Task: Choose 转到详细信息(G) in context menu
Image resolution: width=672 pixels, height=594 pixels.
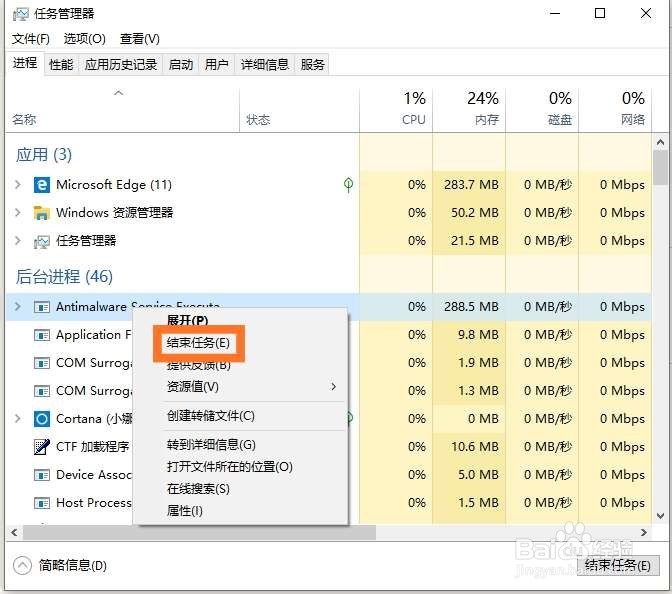Action: 211,445
